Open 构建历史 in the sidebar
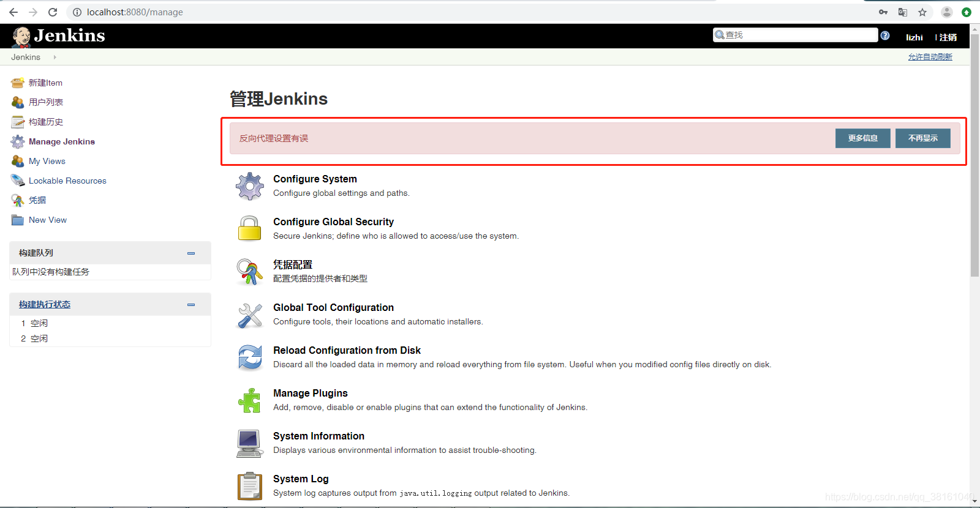Screen dimensions: 980x508 coord(46,122)
